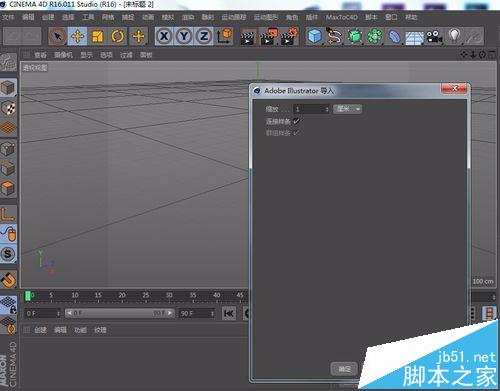Switch to Points mode

point(8,149)
